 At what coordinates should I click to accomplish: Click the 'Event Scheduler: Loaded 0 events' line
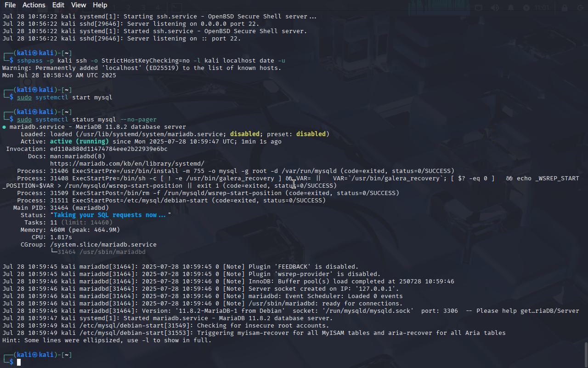pos(203,296)
